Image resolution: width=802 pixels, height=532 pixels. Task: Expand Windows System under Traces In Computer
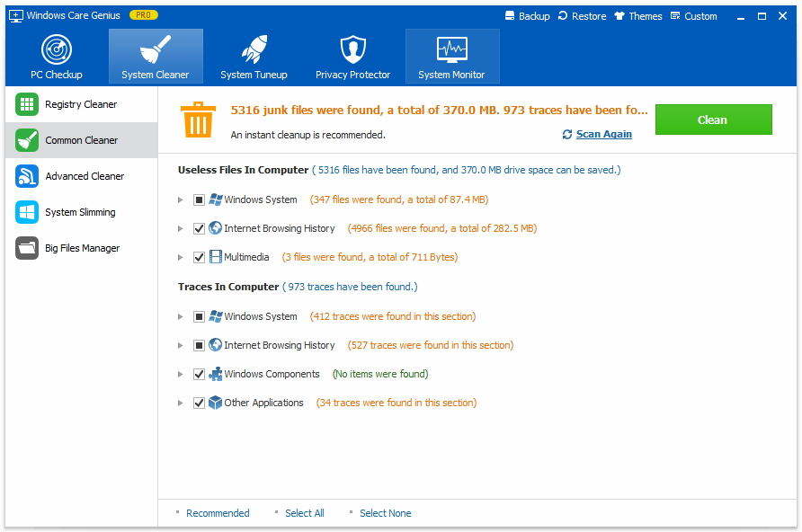[x=180, y=317]
